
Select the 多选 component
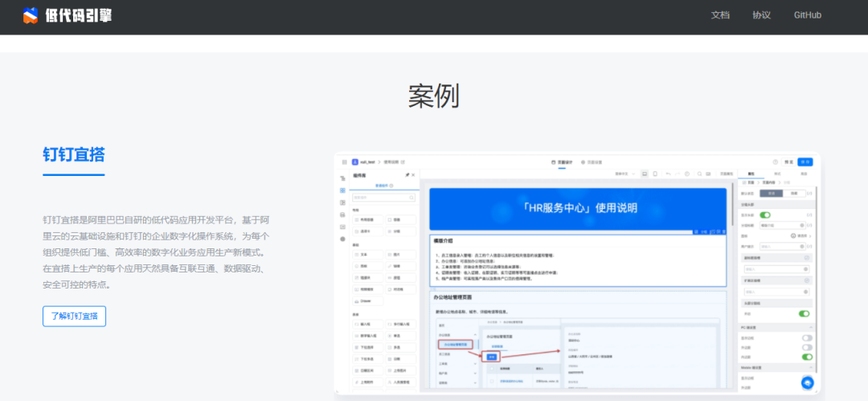[x=401, y=347]
